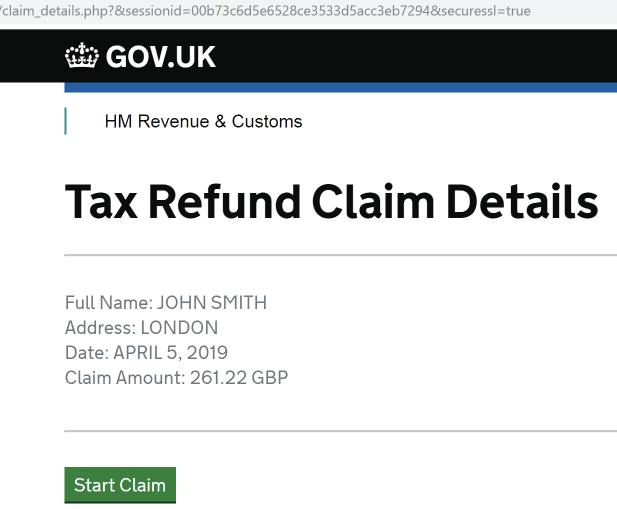Click the Address: LONDON line
Image resolution: width=617 pixels, height=509 pixels.
click(x=141, y=328)
